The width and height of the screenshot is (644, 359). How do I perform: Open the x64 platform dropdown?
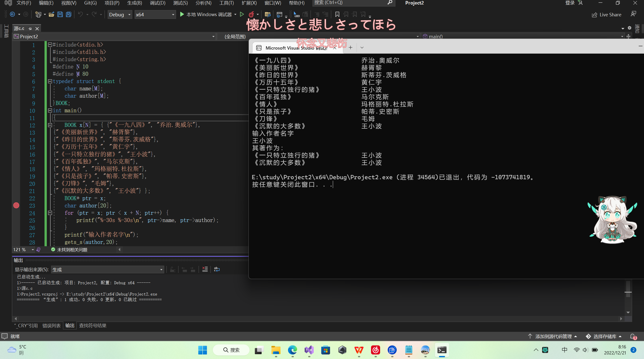coord(155,14)
